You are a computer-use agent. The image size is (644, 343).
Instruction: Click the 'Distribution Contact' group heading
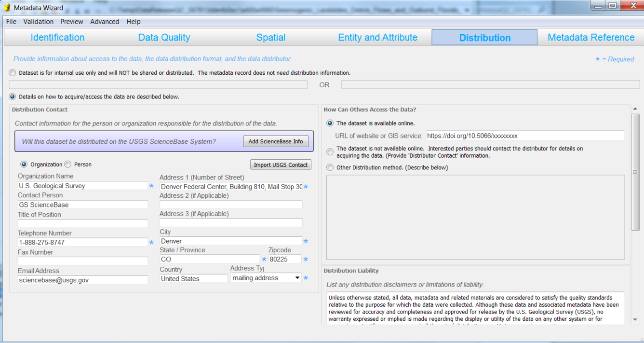click(40, 110)
